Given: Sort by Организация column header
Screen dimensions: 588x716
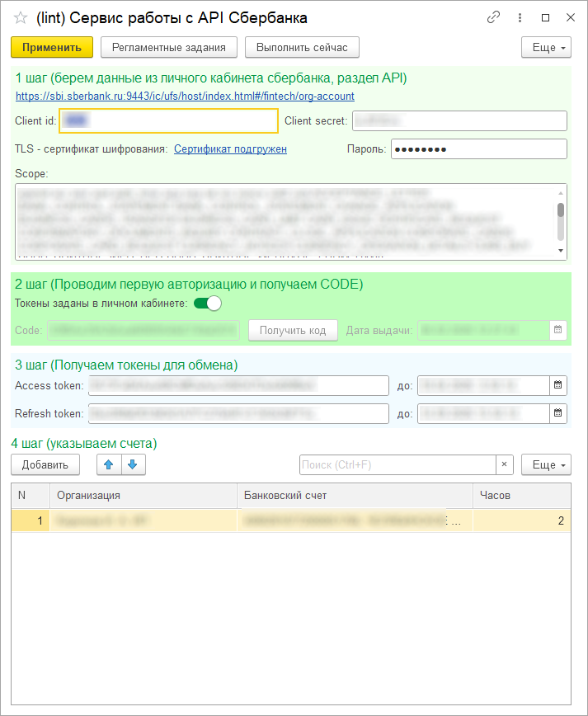Looking at the screenshot, I should [x=143, y=496].
